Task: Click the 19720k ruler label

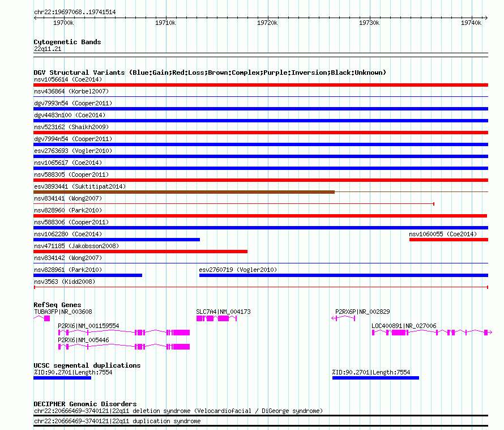Action: click(267, 23)
